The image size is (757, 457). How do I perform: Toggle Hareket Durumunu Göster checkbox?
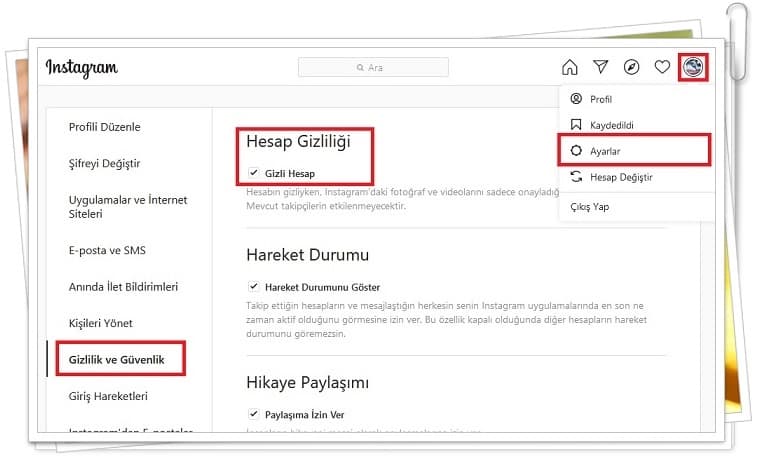(x=253, y=286)
